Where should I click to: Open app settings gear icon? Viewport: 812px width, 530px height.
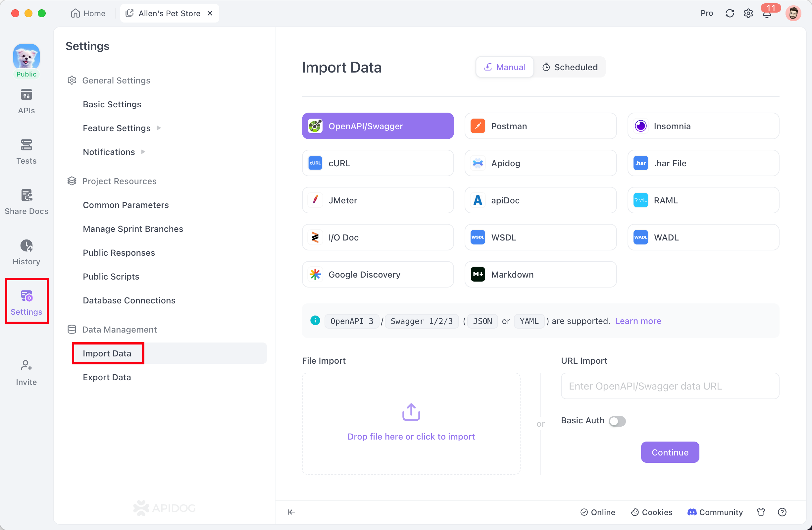click(x=748, y=13)
